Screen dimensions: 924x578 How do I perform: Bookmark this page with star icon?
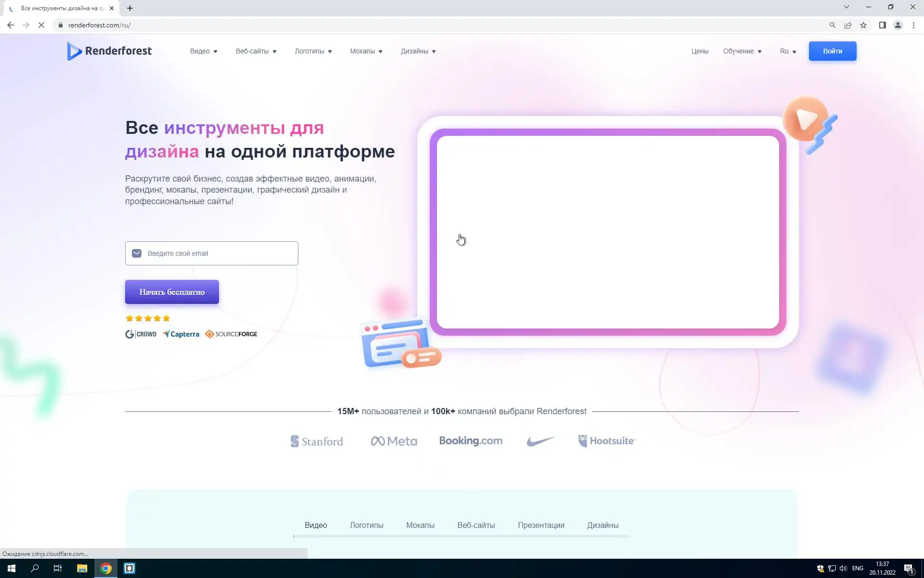click(863, 25)
